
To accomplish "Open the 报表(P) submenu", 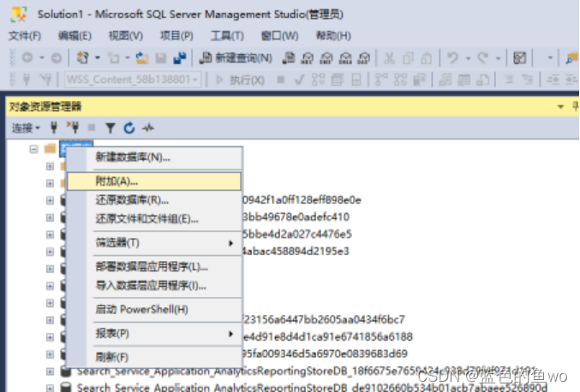I will (x=154, y=334).
